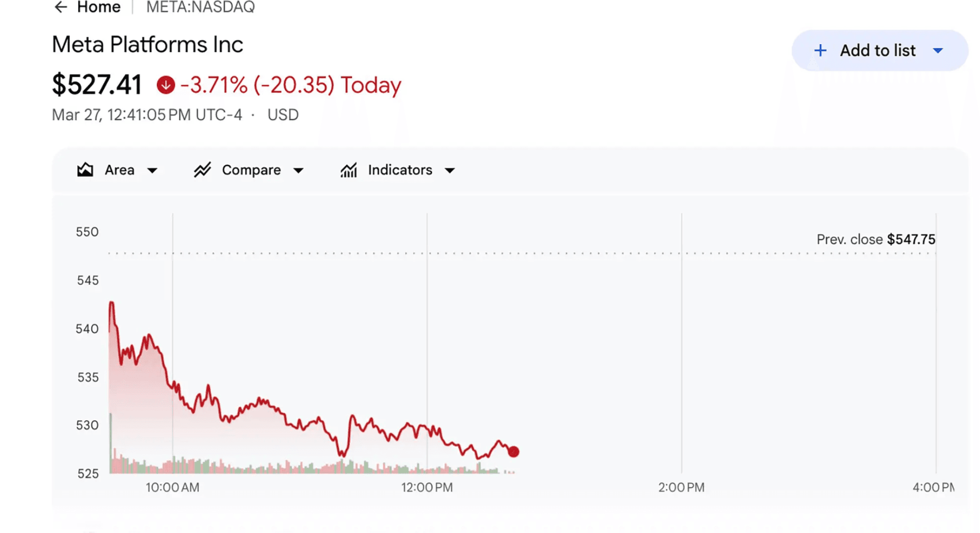Click the 12:00 PM axis label
980x533 pixels.
427,487
